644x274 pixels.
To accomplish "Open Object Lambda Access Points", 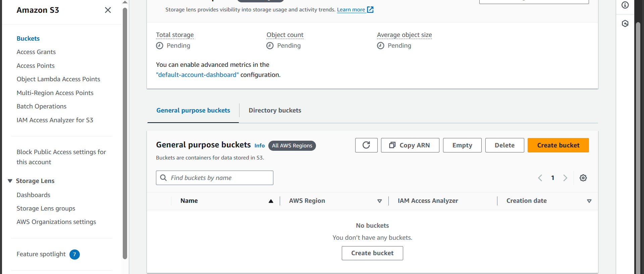I will click(58, 79).
